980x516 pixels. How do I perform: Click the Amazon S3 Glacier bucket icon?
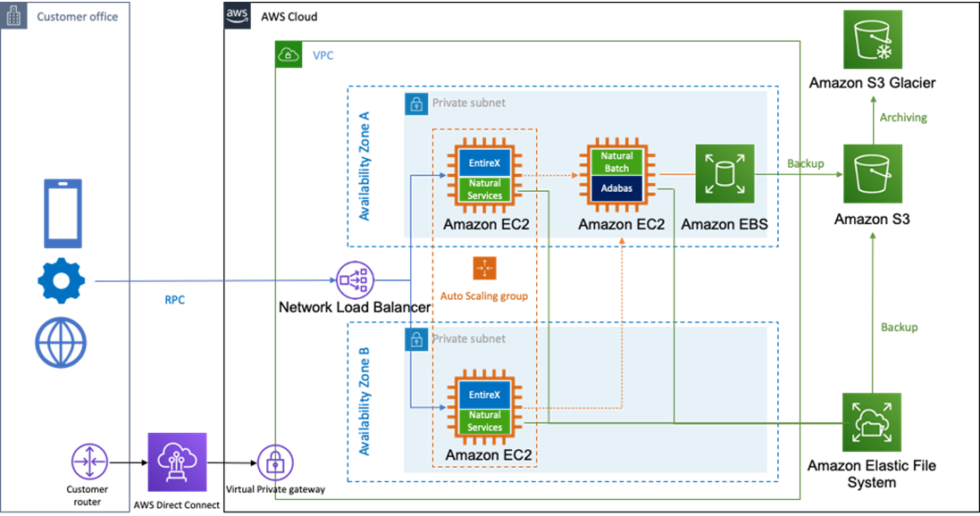873,39
